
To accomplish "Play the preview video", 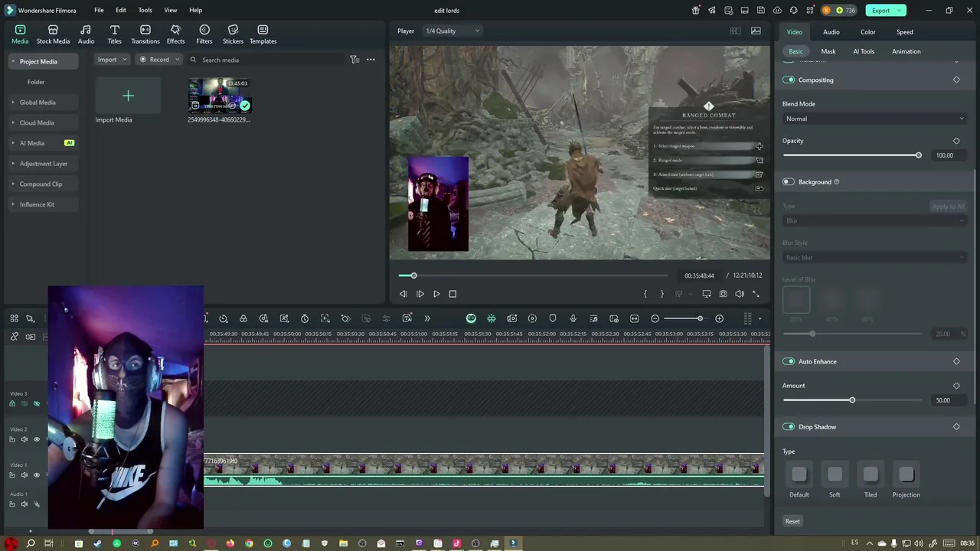I will (436, 294).
